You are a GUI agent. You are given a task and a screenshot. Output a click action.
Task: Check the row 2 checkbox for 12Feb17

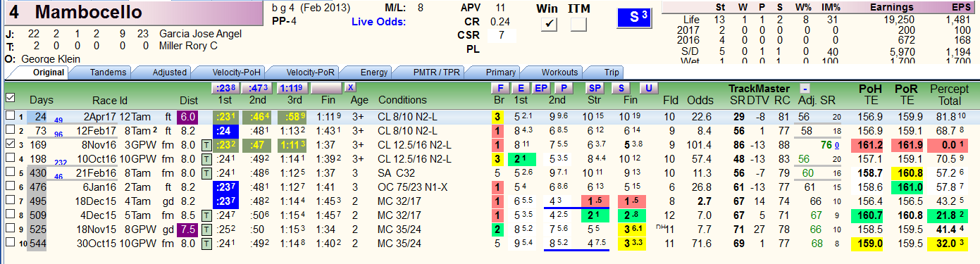pos(10,130)
